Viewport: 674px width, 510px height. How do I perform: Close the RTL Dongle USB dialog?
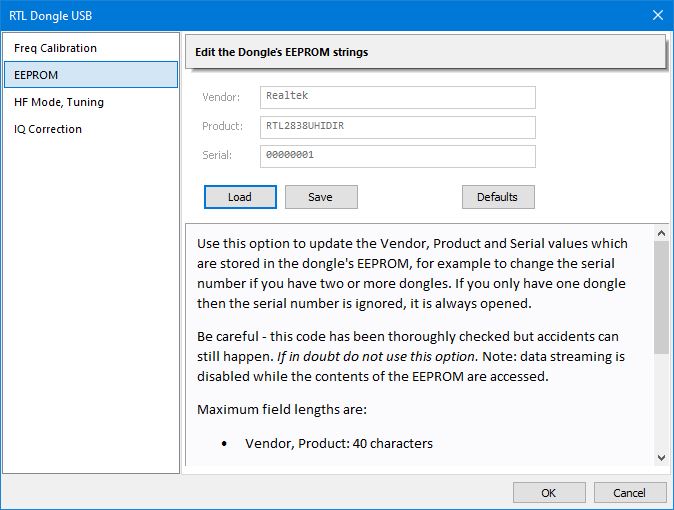point(657,15)
